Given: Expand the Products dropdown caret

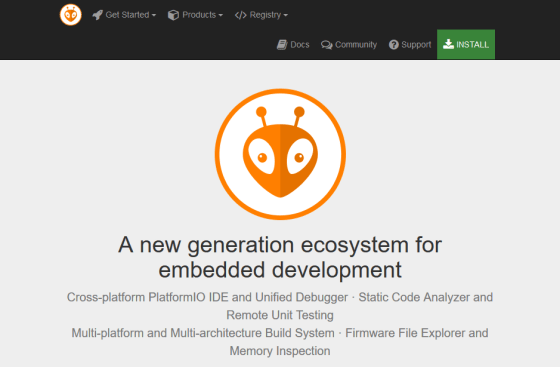Looking at the screenshot, I should tap(220, 15).
